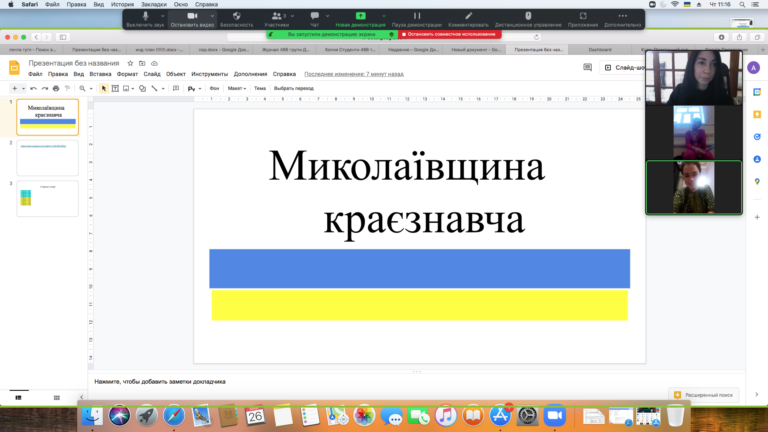Image resolution: width=768 pixels, height=432 pixels.
Task: Click Выбрать переход transition button
Action: tap(294, 88)
